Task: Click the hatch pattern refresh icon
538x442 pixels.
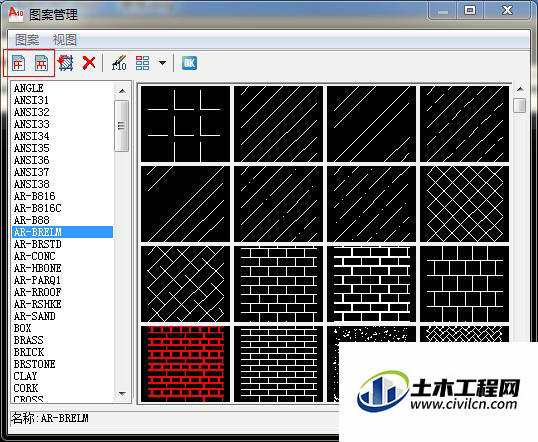Action: (x=66, y=63)
